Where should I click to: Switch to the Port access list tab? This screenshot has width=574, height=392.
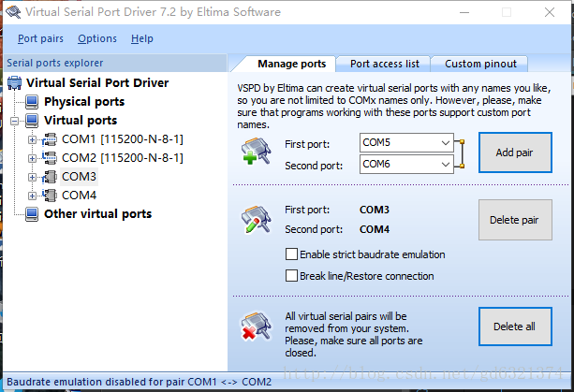384,64
